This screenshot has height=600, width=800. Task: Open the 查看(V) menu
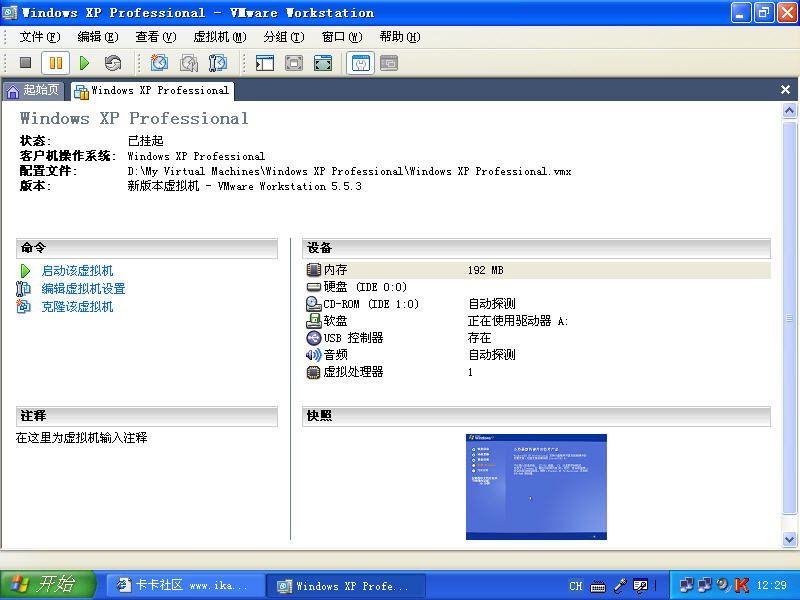click(x=156, y=37)
